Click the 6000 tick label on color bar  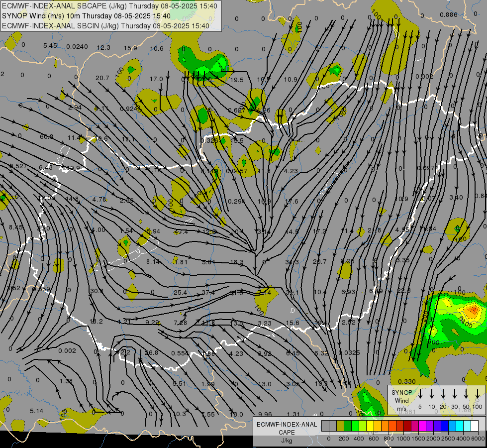click(x=479, y=439)
